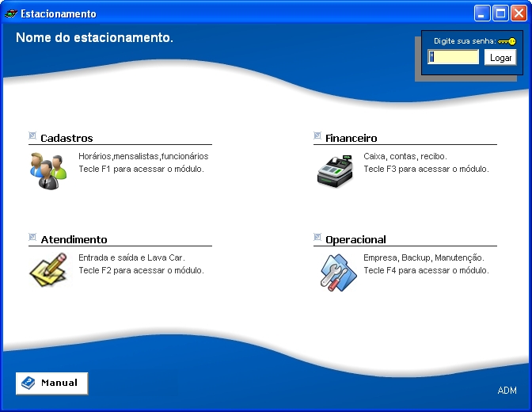Click the Cadastros people group icon
Screen dimensions: 532x412
coord(47,170)
